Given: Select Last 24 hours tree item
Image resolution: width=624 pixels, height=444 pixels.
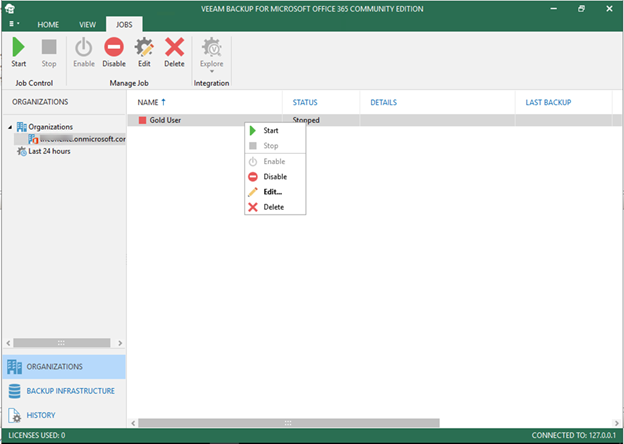Looking at the screenshot, I should tap(49, 151).
